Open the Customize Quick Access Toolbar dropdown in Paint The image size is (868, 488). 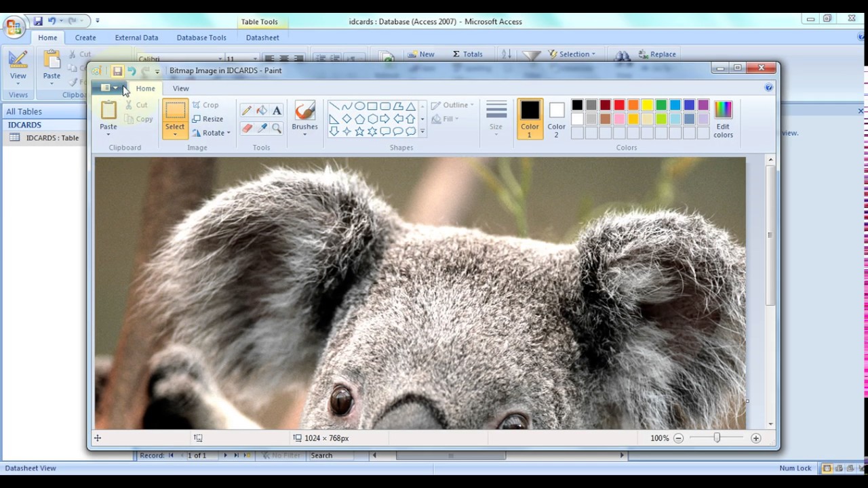(x=157, y=71)
